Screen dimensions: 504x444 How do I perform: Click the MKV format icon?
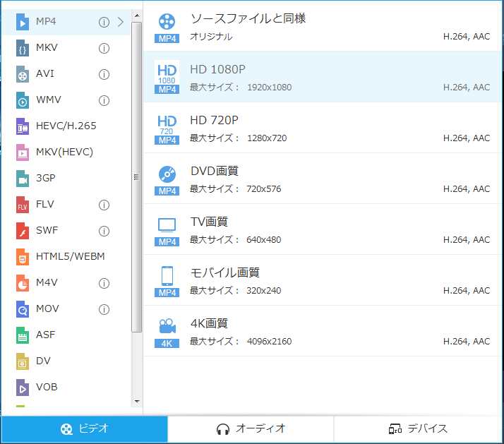pos(23,49)
